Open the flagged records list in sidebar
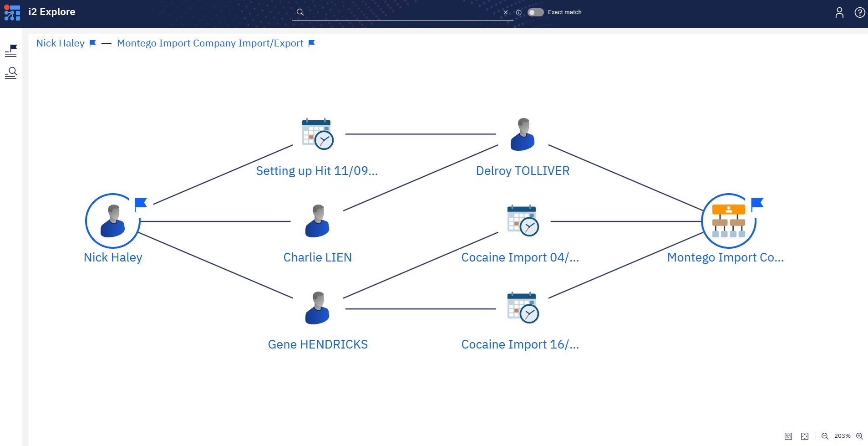868x446 pixels. [11, 51]
